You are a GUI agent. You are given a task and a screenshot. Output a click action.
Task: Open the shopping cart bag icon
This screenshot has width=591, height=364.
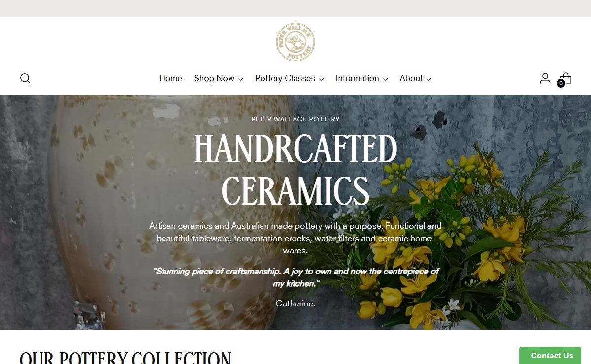(x=566, y=78)
